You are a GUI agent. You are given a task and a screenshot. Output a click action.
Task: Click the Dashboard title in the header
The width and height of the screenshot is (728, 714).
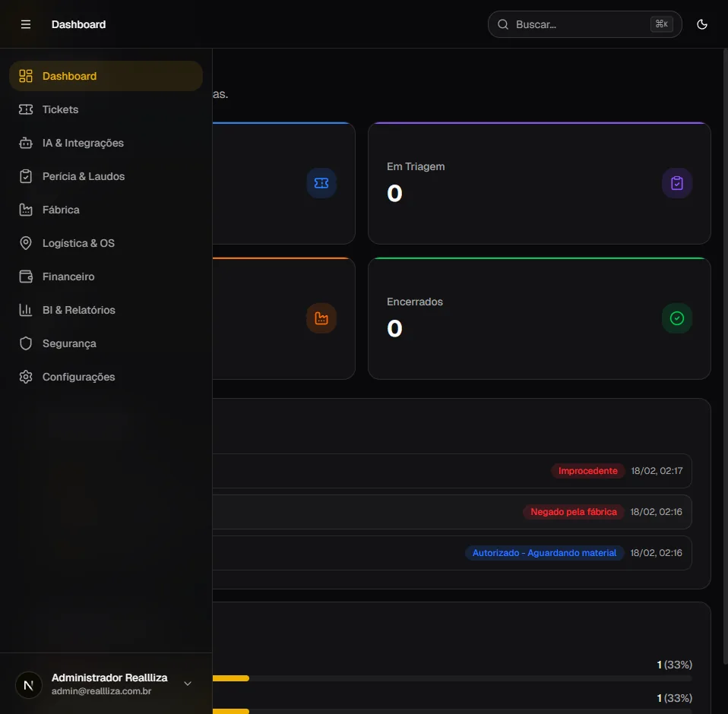78,24
